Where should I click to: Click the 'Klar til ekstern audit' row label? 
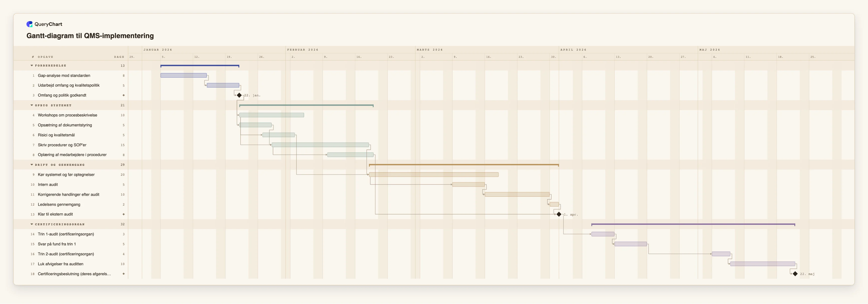click(55, 214)
